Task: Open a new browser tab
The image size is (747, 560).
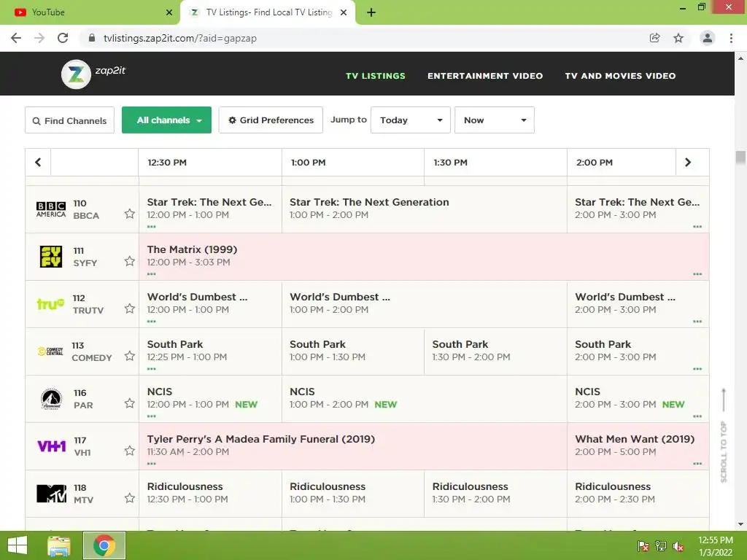Action: pyautogui.click(x=371, y=12)
